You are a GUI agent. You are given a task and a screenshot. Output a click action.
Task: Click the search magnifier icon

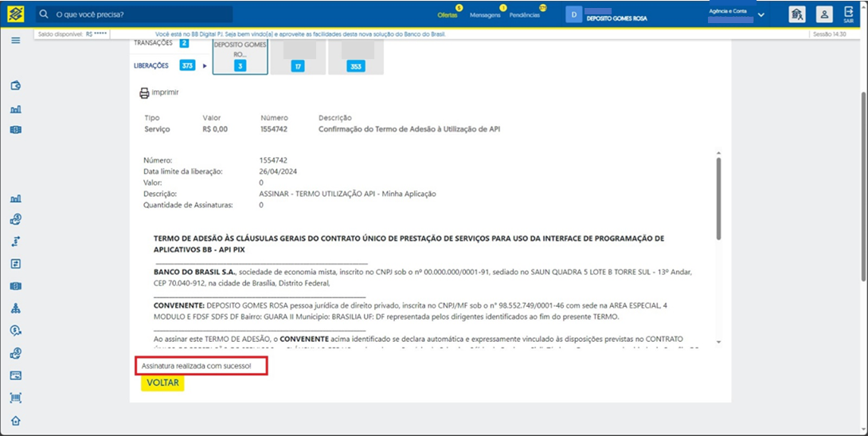coord(45,14)
